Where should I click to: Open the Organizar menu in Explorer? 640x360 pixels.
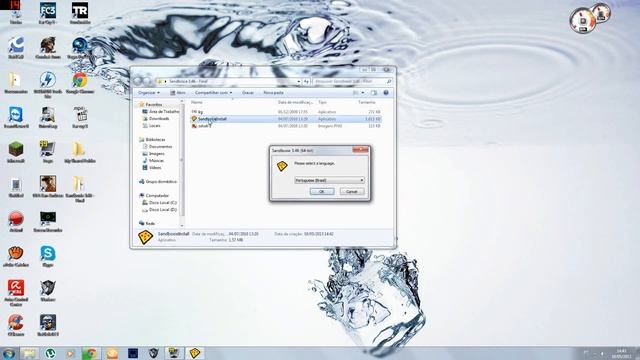pyautogui.click(x=149, y=93)
